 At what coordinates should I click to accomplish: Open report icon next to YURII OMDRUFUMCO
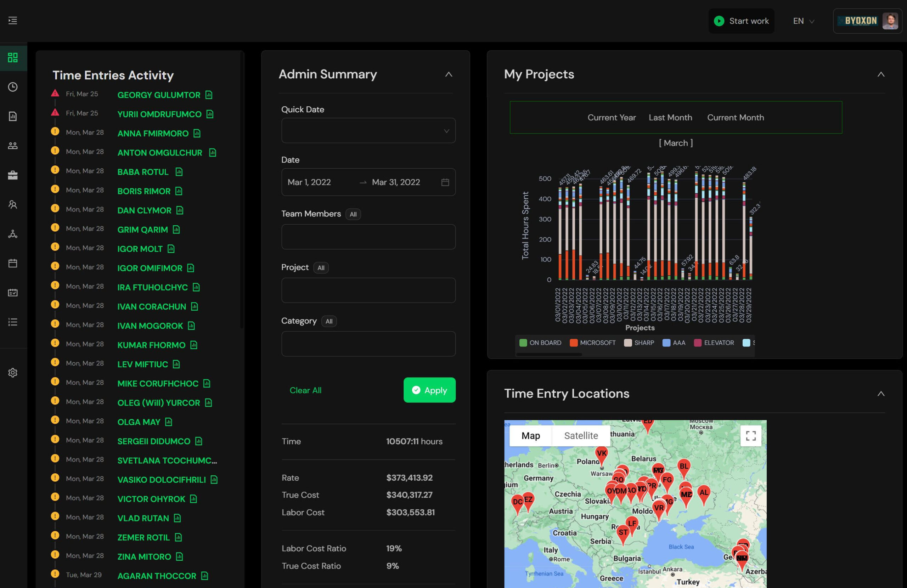(x=210, y=114)
